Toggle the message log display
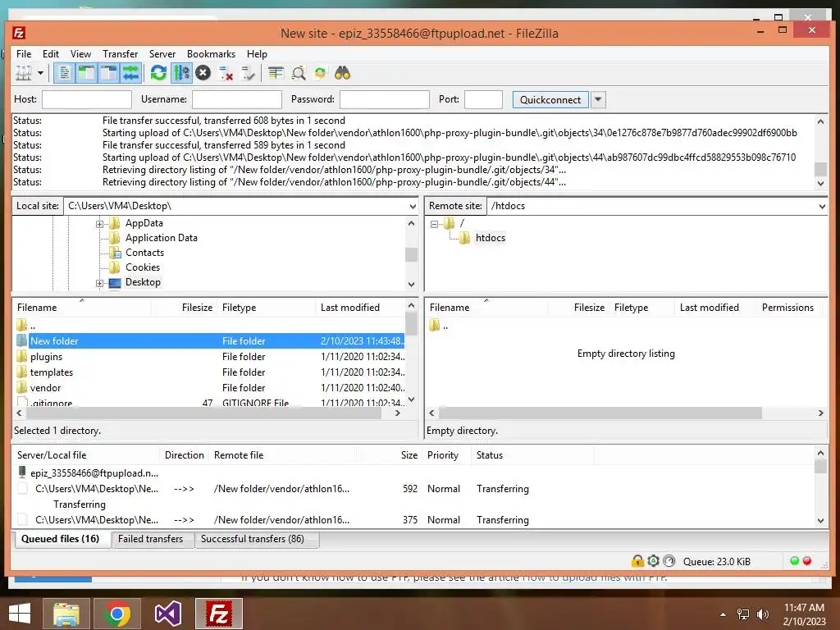This screenshot has height=630, width=840. click(x=64, y=73)
